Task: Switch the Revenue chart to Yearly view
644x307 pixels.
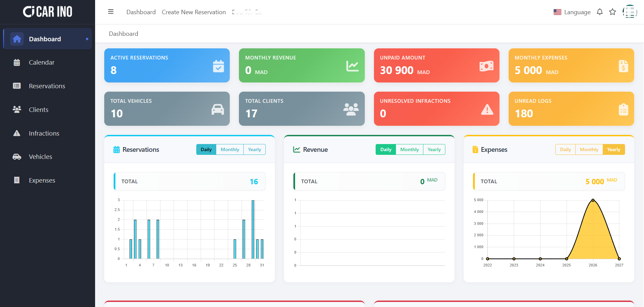Action: [x=434, y=149]
